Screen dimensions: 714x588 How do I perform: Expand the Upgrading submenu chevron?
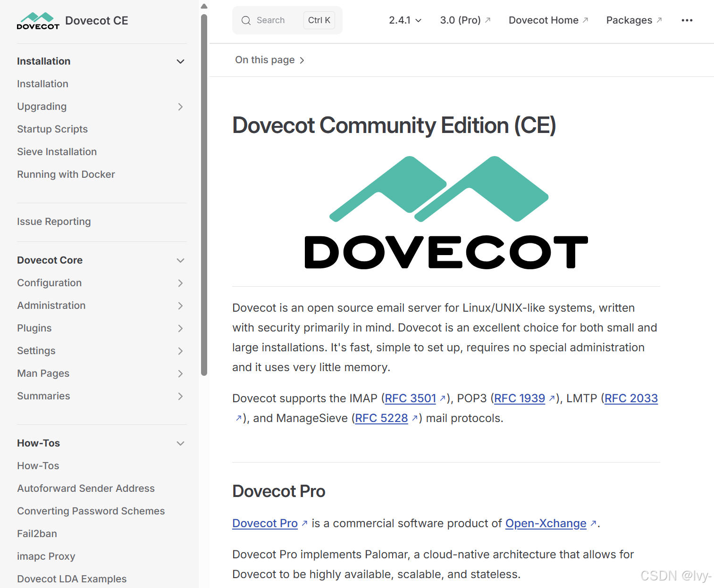pos(180,107)
